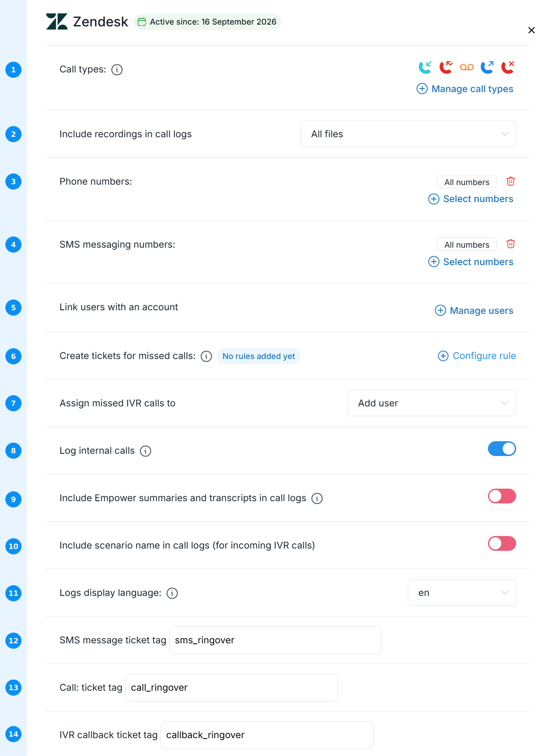Click Manage users link

tap(474, 311)
